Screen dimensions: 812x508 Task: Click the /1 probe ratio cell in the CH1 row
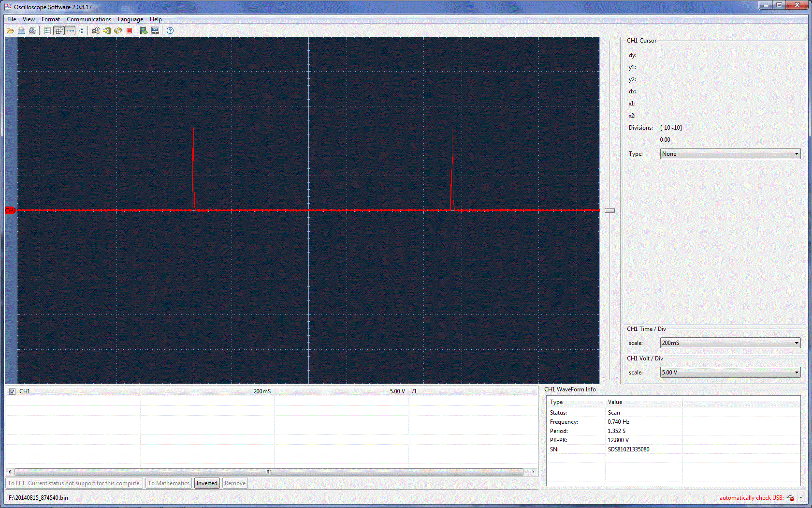point(414,391)
